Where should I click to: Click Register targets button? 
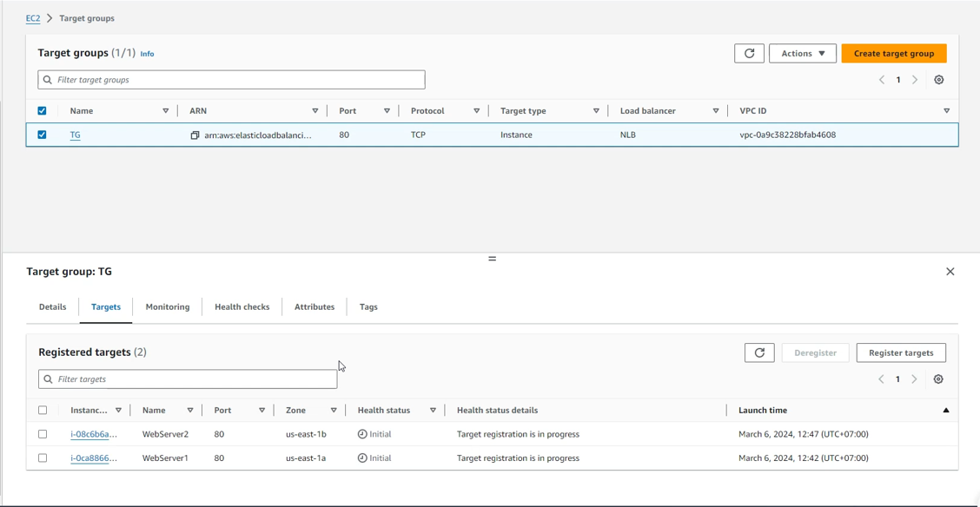click(x=900, y=352)
